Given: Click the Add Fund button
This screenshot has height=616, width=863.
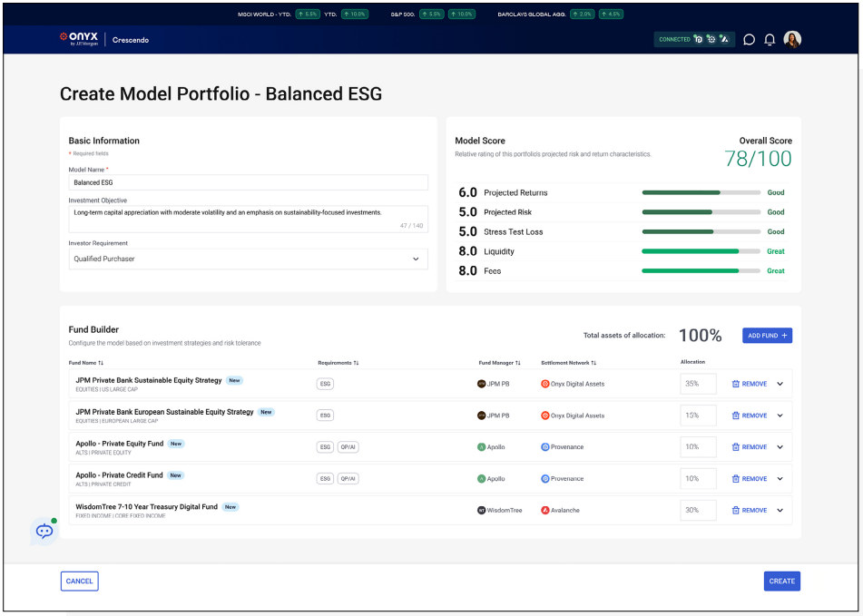Looking at the screenshot, I should click(x=767, y=336).
